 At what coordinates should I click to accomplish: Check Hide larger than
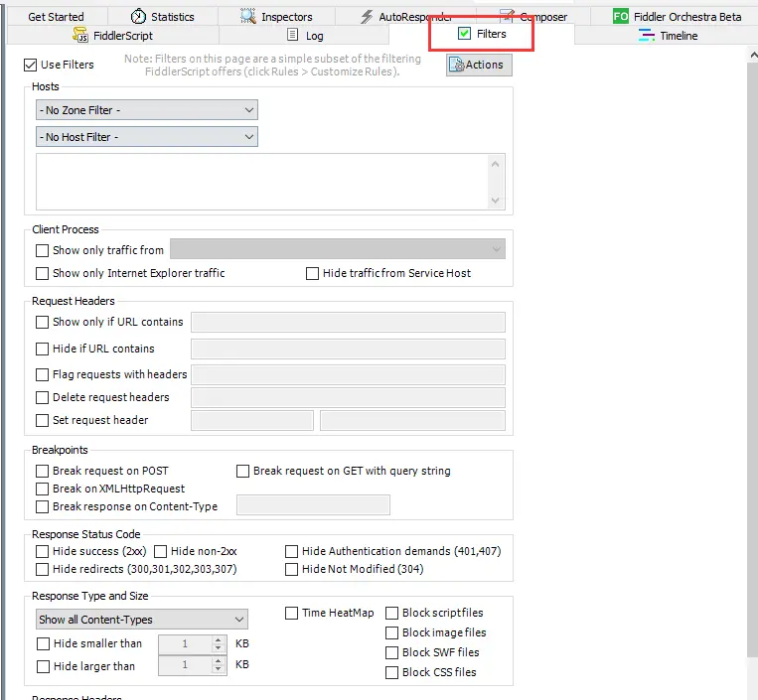tap(43, 666)
